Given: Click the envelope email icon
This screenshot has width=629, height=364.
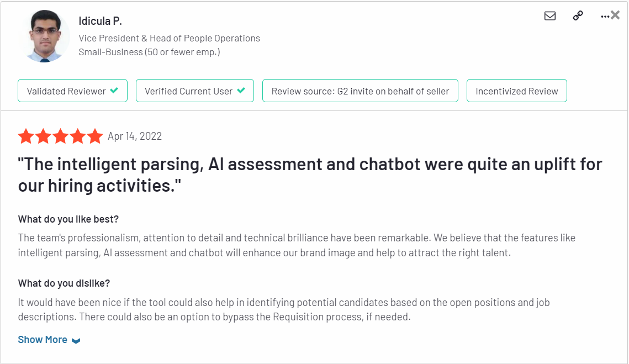Looking at the screenshot, I should coord(550,15).
